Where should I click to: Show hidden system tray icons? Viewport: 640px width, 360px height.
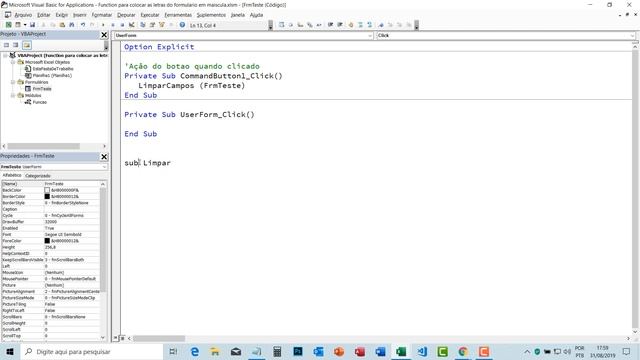(x=527, y=351)
